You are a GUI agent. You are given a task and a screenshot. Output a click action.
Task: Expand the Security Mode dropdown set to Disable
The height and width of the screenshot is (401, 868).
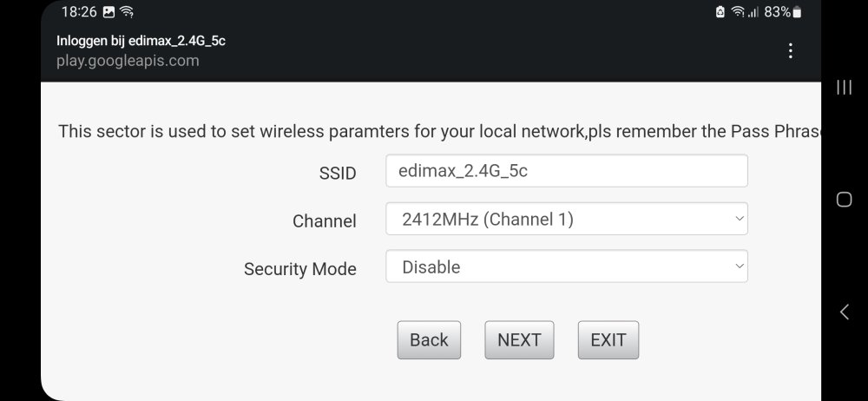pos(566,267)
